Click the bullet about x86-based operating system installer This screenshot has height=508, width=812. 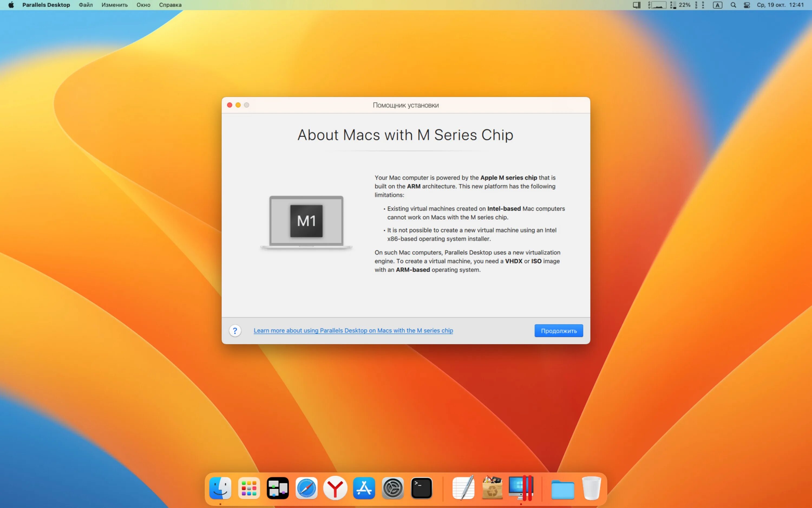470,235
